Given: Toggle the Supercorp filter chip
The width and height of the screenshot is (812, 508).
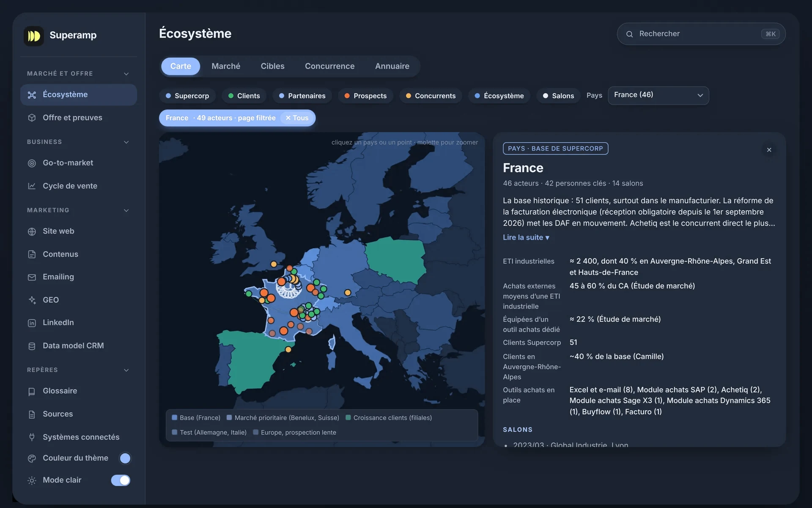Looking at the screenshot, I should tap(187, 96).
